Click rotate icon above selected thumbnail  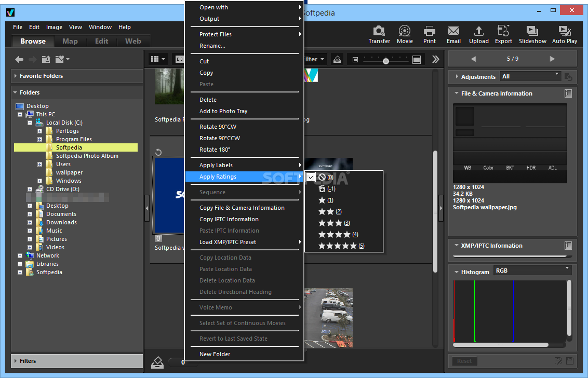(x=158, y=152)
